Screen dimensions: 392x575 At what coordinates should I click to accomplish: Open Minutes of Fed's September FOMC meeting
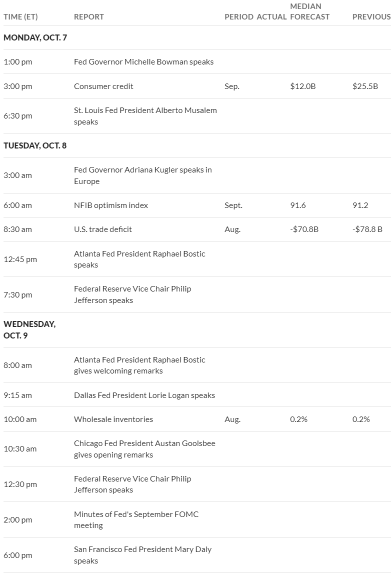[x=136, y=519]
